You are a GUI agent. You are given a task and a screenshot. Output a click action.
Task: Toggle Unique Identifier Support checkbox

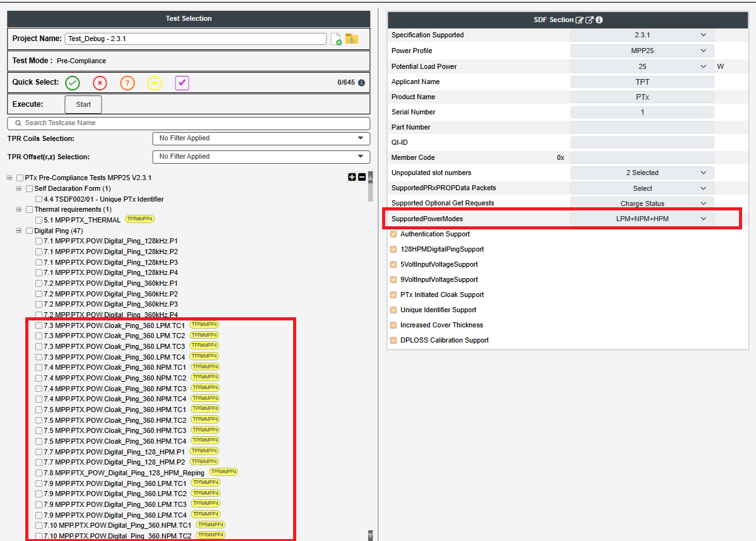pyautogui.click(x=393, y=310)
